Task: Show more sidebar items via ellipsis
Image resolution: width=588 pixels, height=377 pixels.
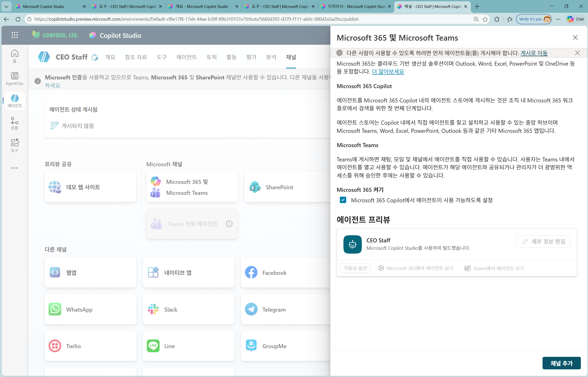Action: pos(15,168)
